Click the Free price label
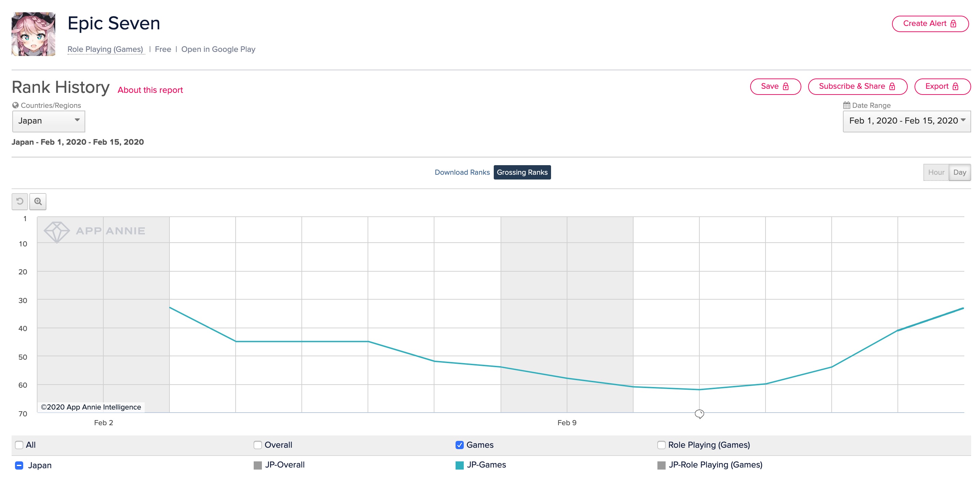Screen dimensions: 980x488 (x=163, y=49)
